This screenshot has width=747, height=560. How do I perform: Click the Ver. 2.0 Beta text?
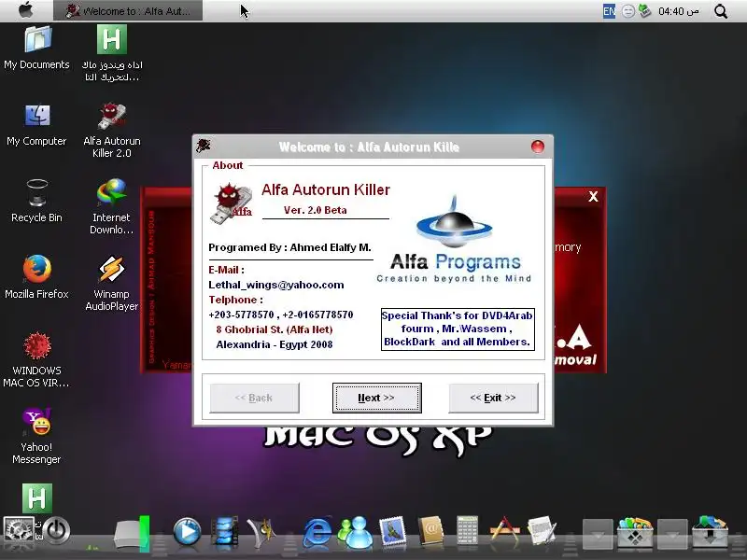coord(315,210)
